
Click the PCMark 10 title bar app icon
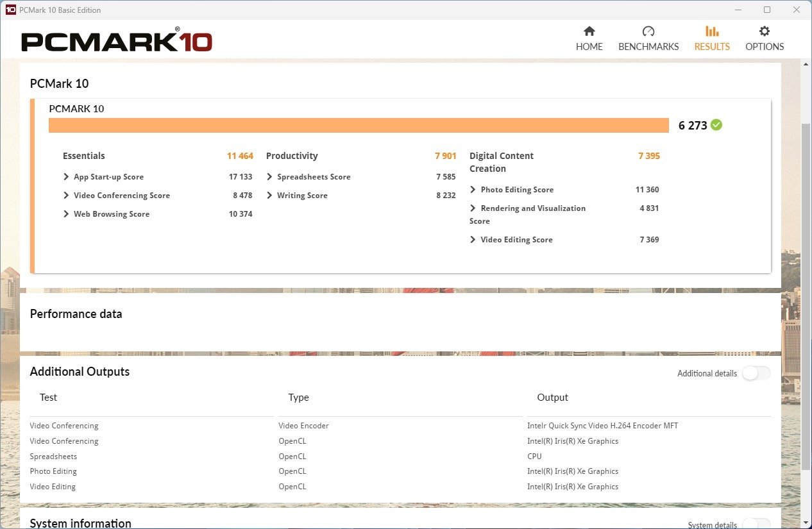[x=10, y=10]
